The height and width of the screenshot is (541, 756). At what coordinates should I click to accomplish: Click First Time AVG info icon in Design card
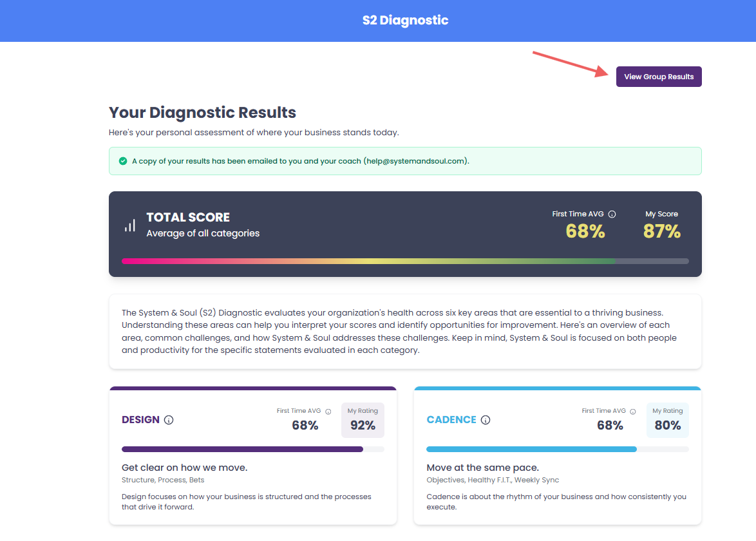(328, 412)
